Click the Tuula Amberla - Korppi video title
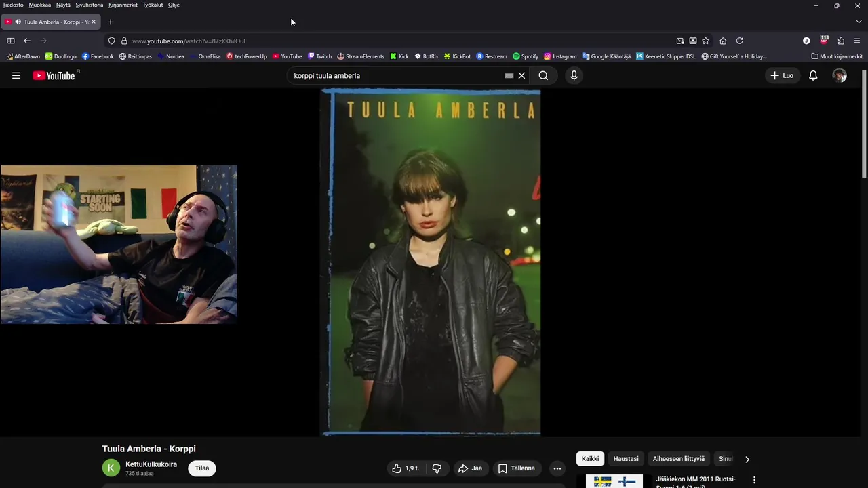Screen dimensions: 868x488 tap(149, 449)
